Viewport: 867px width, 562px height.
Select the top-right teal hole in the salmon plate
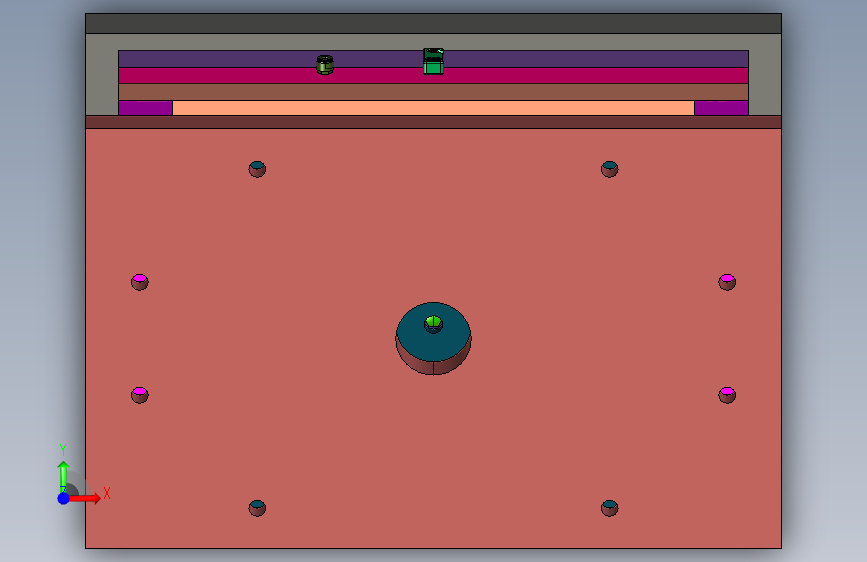[x=610, y=169]
